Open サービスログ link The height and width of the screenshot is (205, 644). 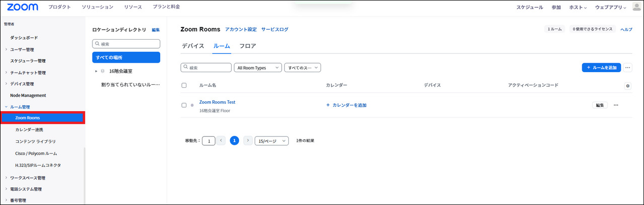pyautogui.click(x=275, y=30)
